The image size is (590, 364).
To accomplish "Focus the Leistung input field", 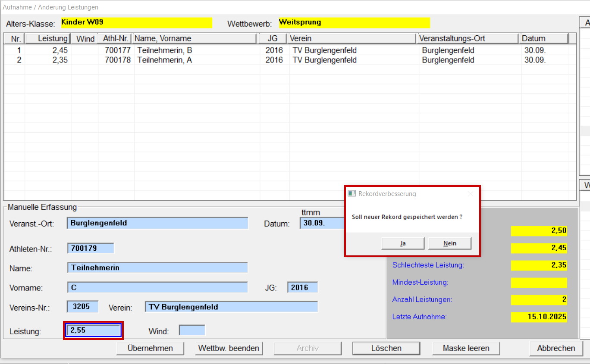I will coord(93,330).
